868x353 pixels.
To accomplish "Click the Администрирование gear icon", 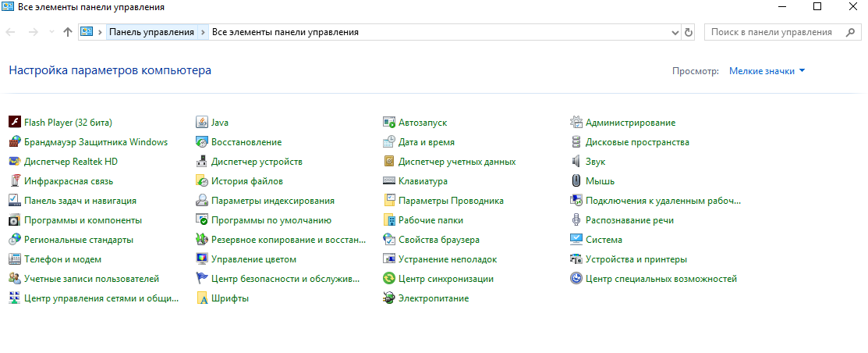I will point(576,123).
